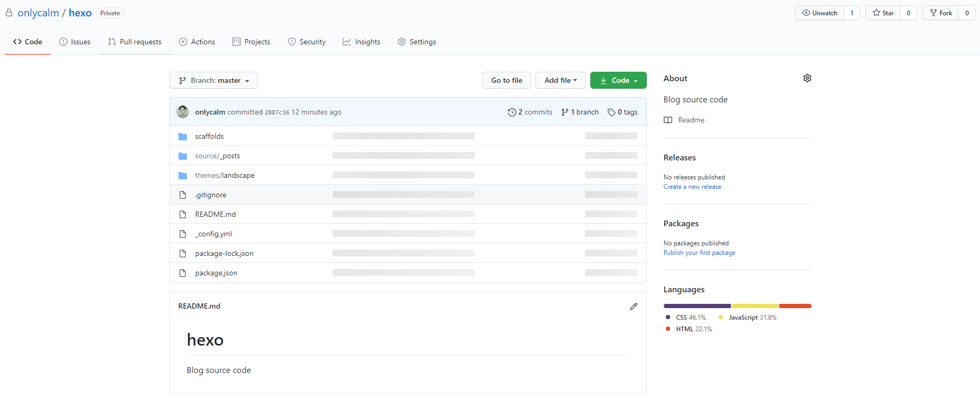Viewport: 980px width, 402px height.
Task: Click the package-lock.json file icon
Action: pos(183,253)
